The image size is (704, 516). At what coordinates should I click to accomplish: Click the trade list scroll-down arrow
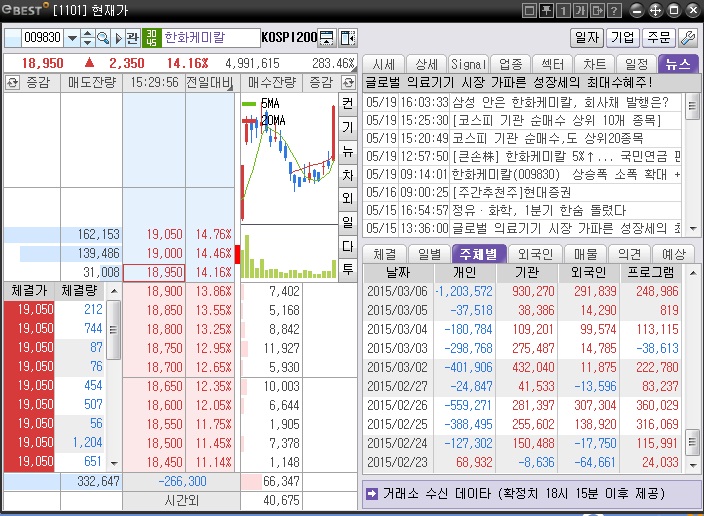114,463
